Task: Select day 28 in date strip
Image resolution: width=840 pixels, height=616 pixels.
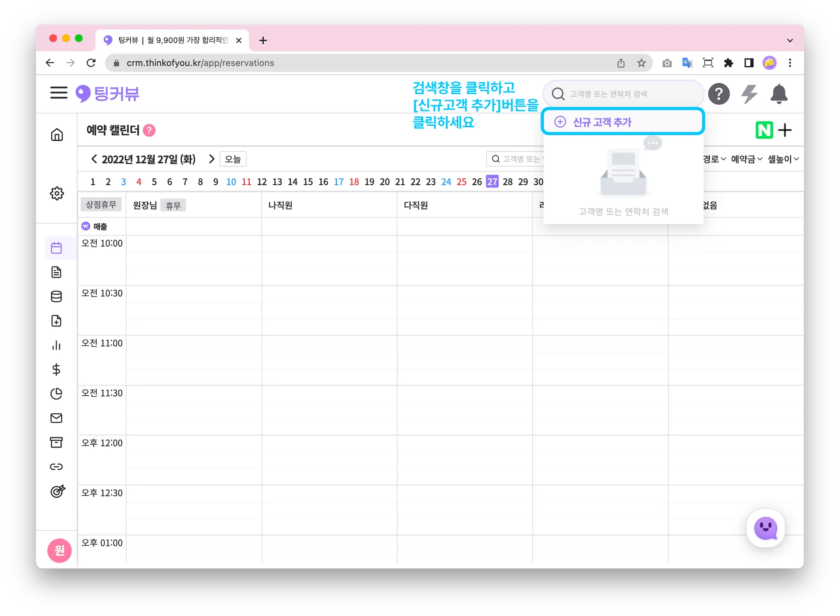Action: (x=507, y=182)
